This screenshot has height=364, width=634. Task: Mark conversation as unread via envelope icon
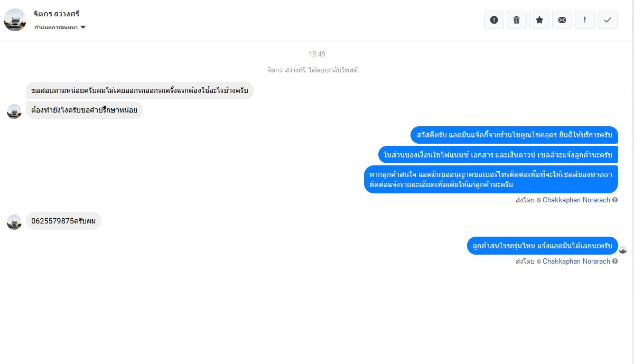(562, 20)
